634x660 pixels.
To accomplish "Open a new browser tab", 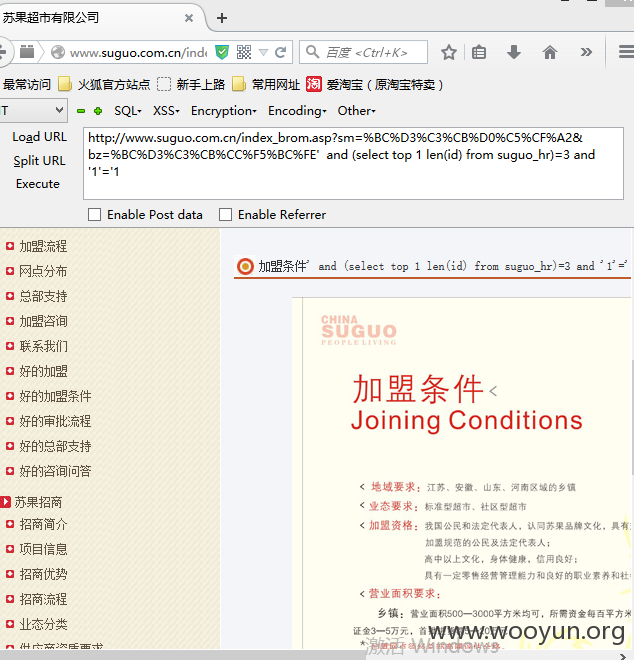I will tap(222, 18).
